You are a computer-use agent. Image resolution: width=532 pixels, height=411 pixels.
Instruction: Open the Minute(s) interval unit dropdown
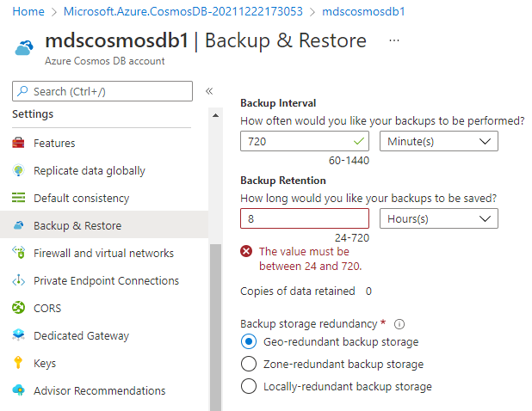439,141
